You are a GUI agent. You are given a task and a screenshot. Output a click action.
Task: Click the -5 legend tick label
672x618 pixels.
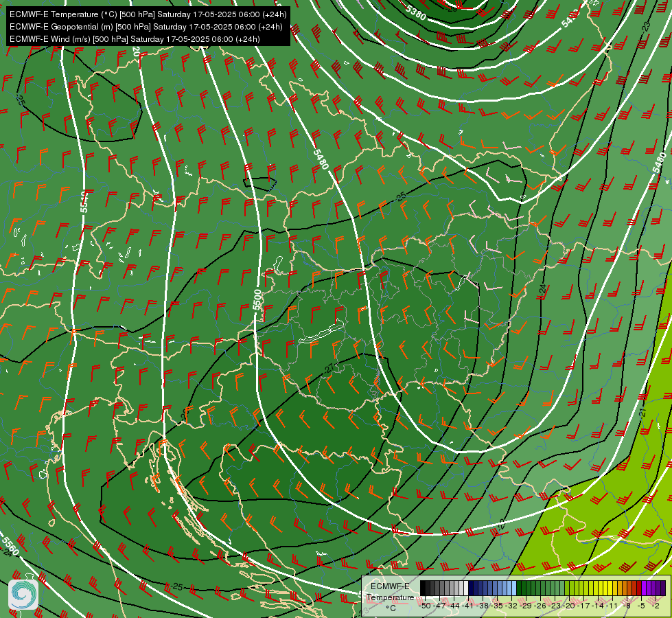point(640,606)
